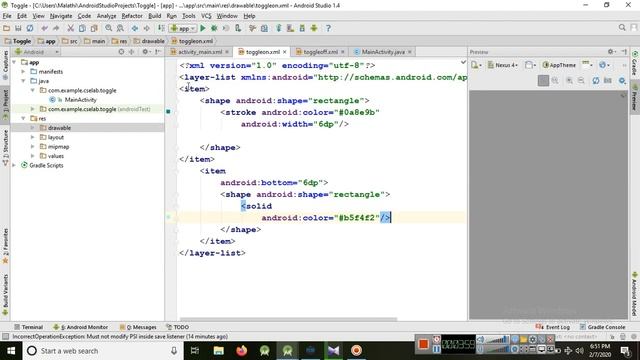
Task: Click the Undo arrow icon
Action: pyautogui.click(x=44, y=28)
